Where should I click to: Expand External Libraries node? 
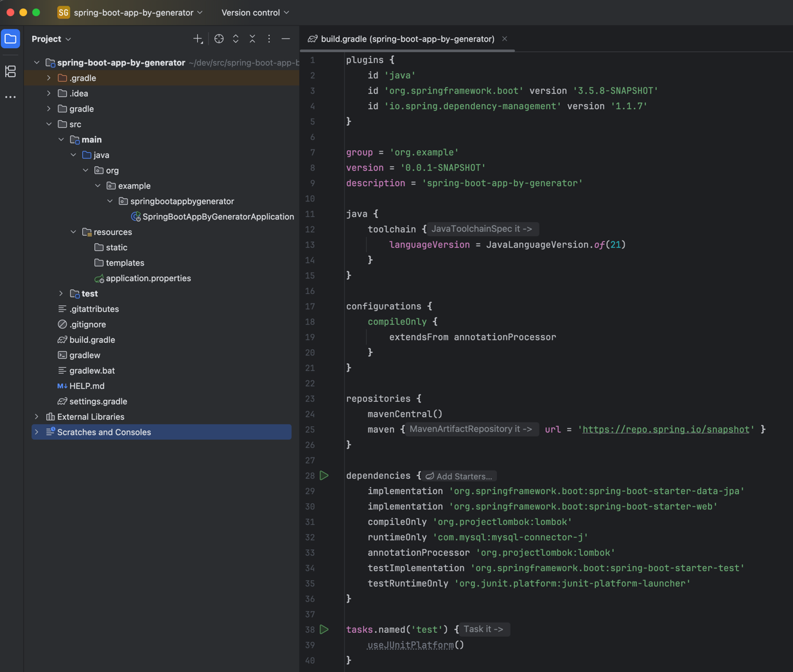click(x=37, y=417)
